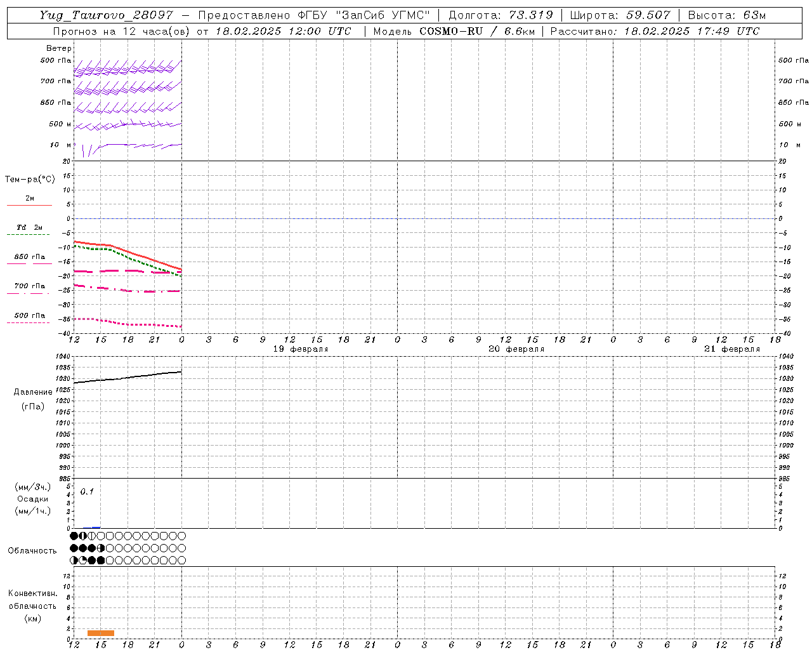Click the Тем-ра(°C) panel label

click(x=30, y=180)
